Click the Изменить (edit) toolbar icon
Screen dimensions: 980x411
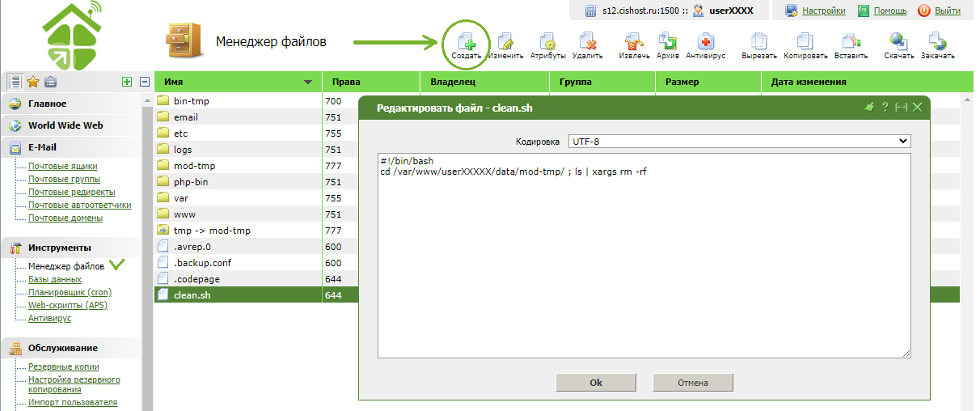[505, 42]
